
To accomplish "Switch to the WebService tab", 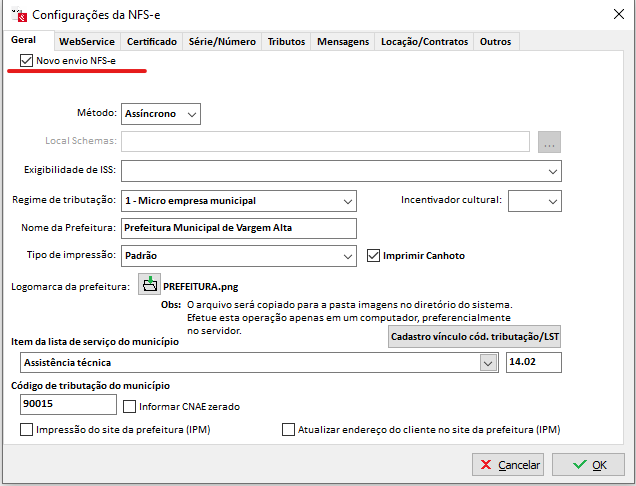I will click(85, 42).
